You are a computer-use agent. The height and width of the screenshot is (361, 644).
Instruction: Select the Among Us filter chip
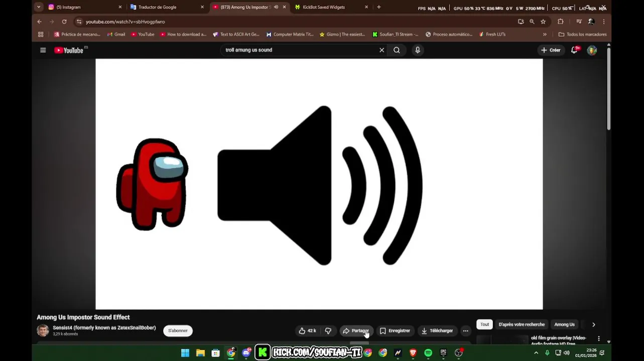[564, 324]
